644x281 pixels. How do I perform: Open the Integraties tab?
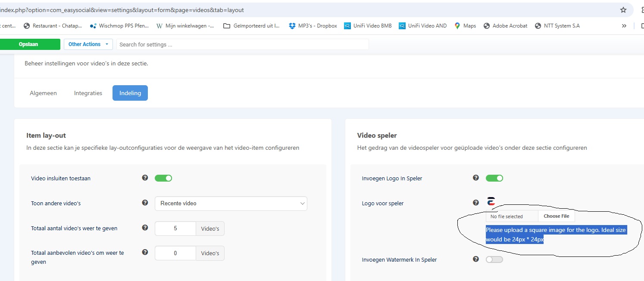88,93
